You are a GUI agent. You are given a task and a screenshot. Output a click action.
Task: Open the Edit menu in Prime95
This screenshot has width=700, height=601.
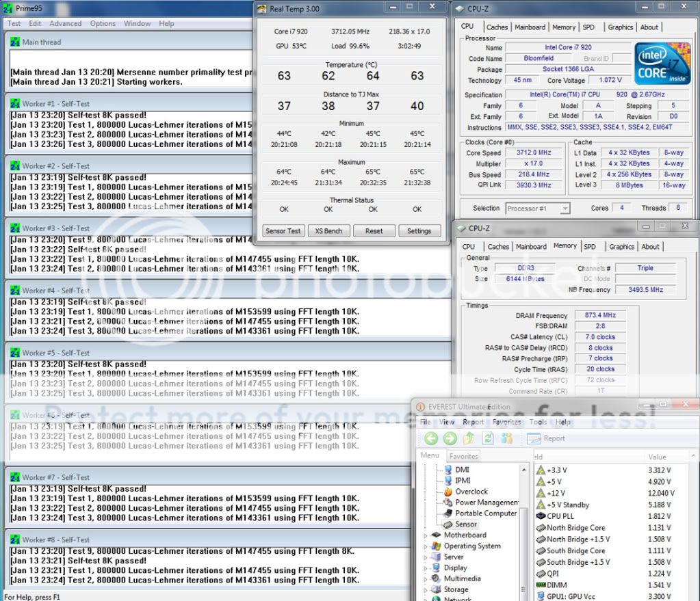tap(35, 23)
